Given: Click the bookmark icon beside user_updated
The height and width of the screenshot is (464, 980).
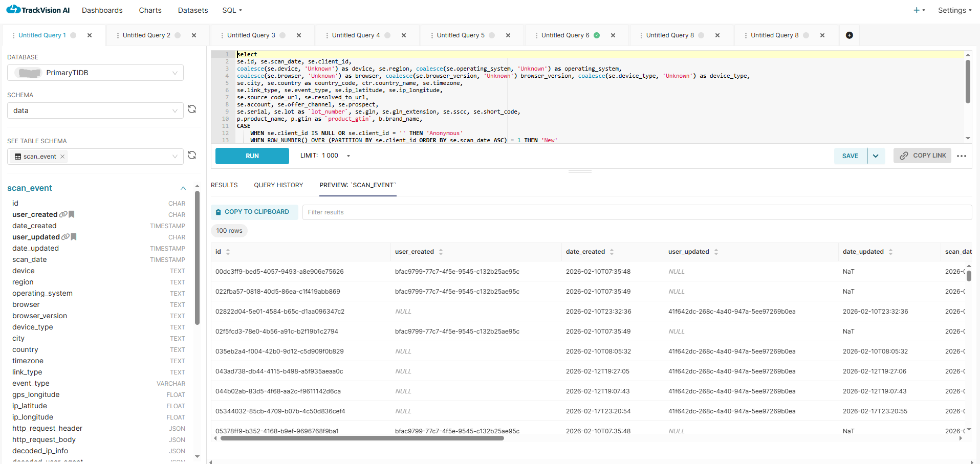Looking at the screenshot, I should [x=74, y=237].
